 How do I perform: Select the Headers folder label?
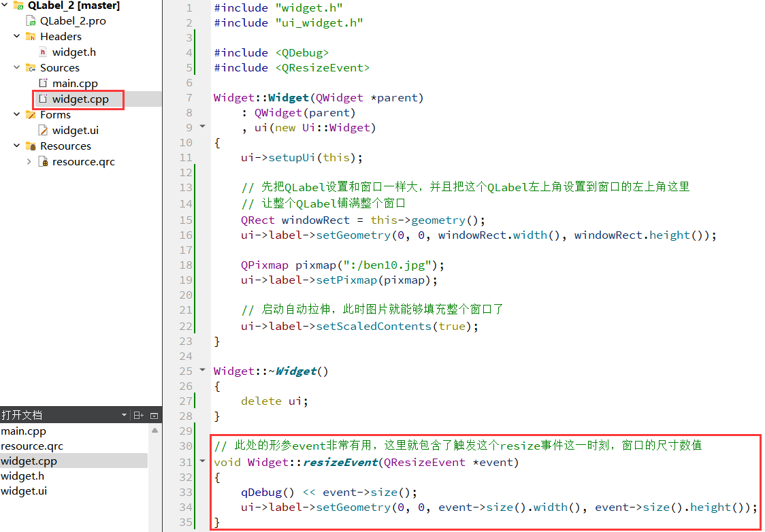[x=61, y=37]
